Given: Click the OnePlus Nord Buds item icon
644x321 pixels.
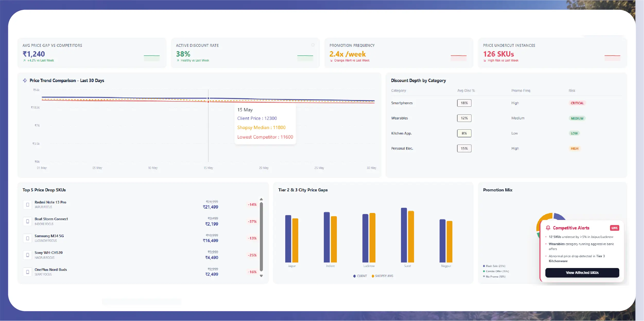Looking at the screenshot, I should point(27,272).
